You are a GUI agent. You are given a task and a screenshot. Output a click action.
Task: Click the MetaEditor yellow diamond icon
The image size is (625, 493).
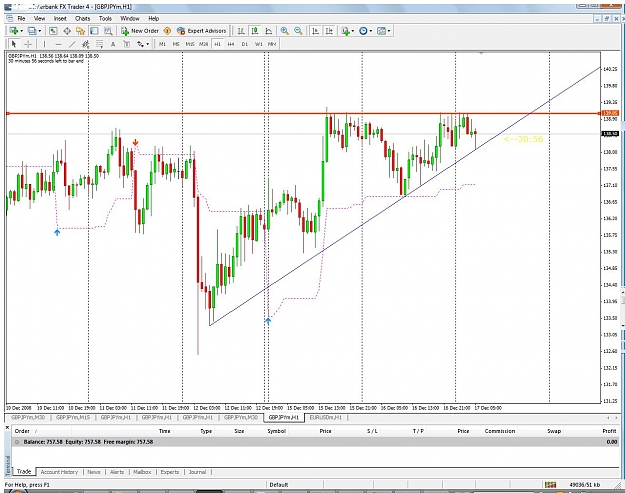[x=167, y=31]
